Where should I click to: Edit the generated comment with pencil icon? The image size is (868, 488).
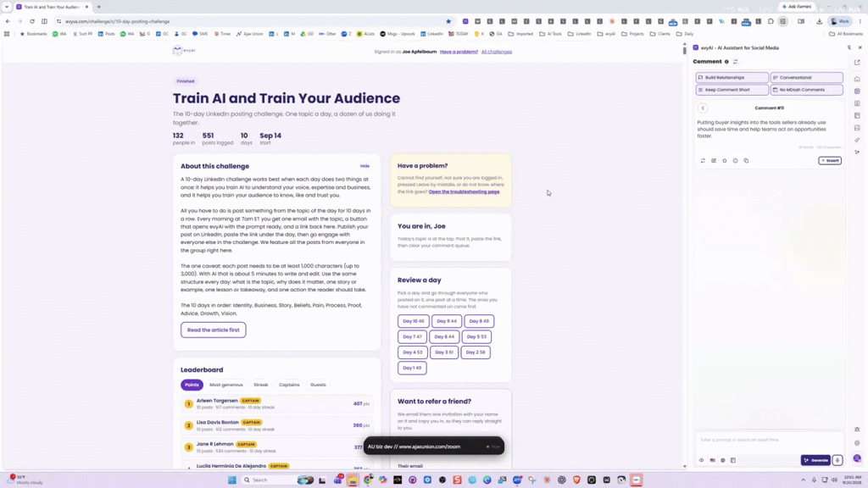714,160
